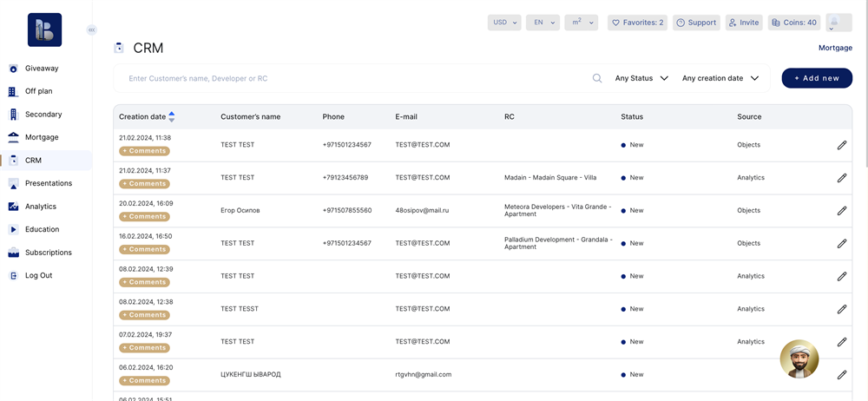Open the USD currency dropdown
868x401 pixels.
504,23
